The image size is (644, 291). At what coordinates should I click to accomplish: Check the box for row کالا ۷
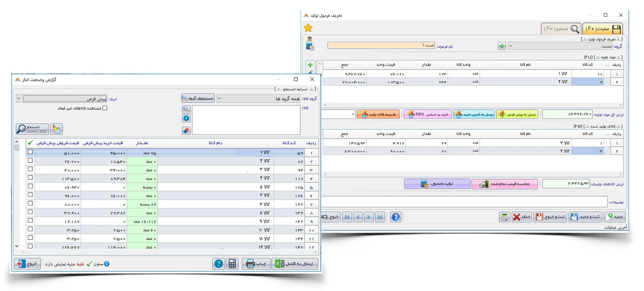click(x=30, y=203)
